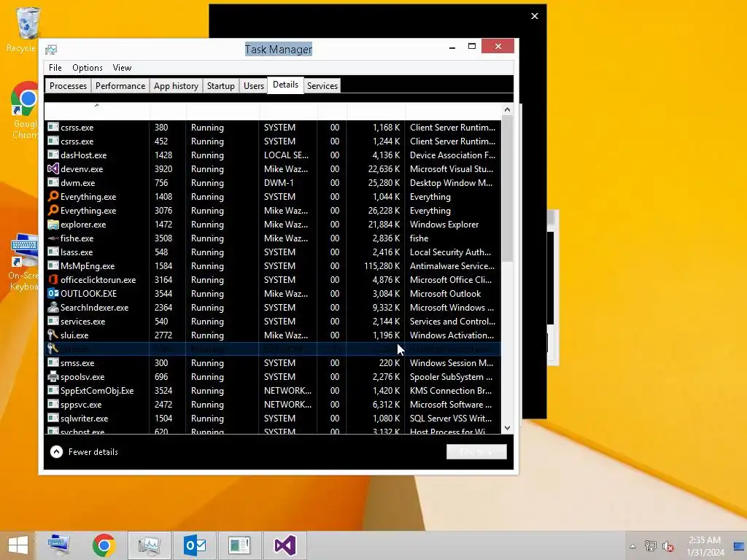Screen dimensions: 747x560
Task: Switch to the Performance tab
Action: 120,86
